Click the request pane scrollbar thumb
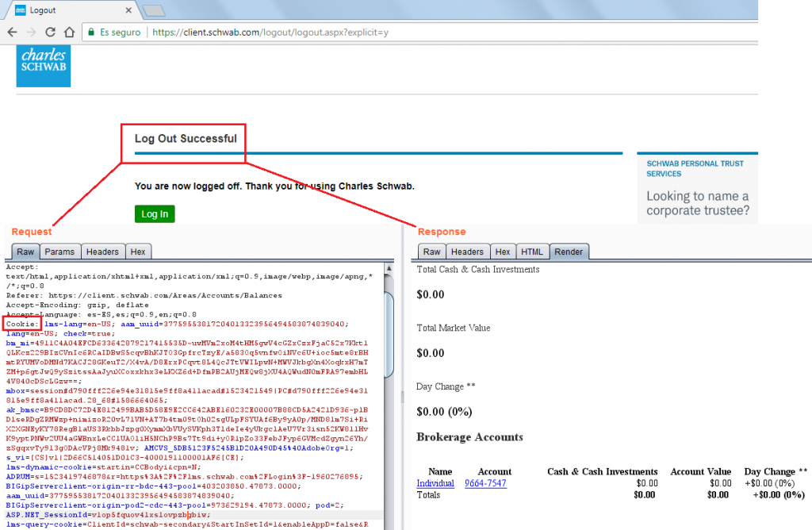 [389, 334]
